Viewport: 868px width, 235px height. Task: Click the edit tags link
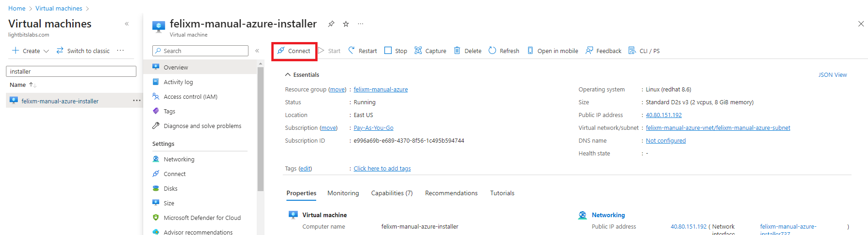pos(305,168)
